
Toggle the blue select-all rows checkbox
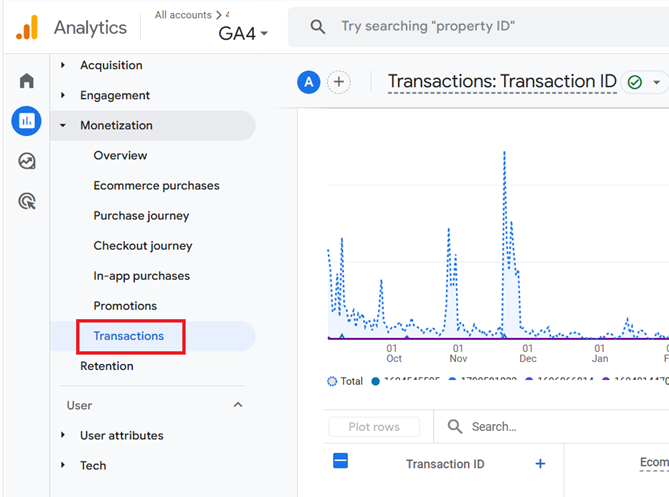[340, 461]
